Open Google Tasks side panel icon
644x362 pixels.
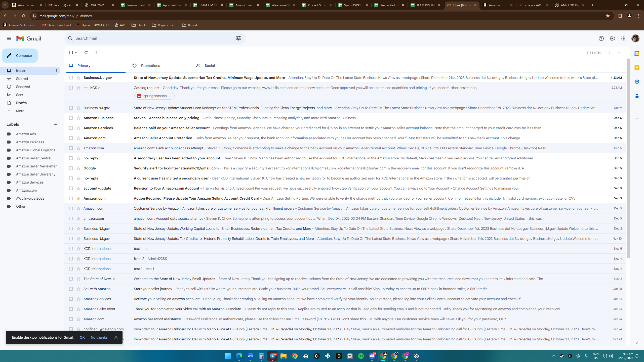[637, 82]
